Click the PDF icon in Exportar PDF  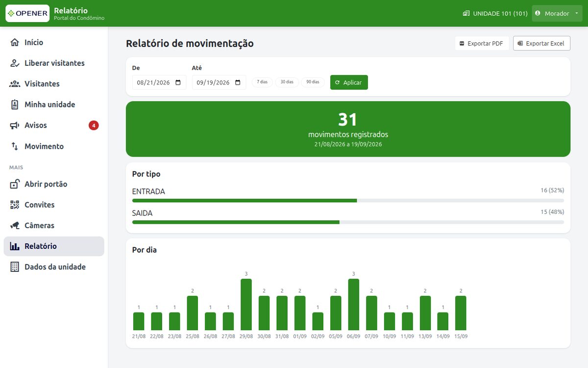(462, 44)
